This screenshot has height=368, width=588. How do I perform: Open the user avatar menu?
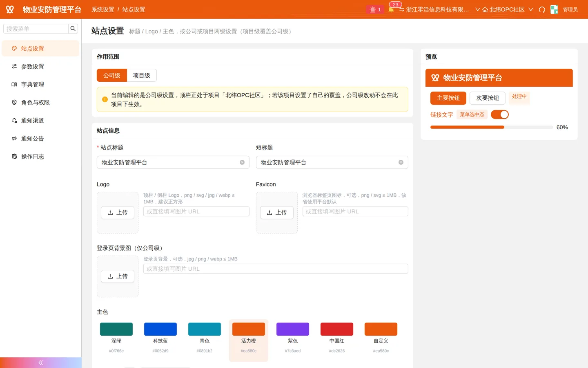point(554,9)
